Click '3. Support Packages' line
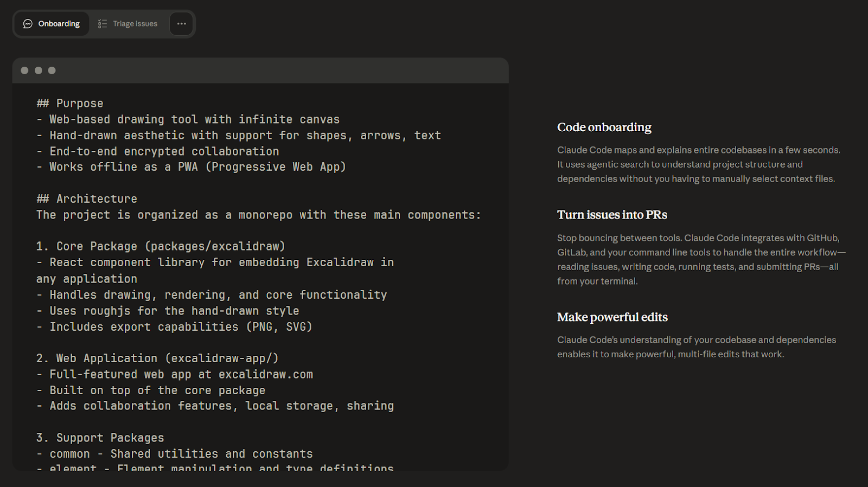 pos(100,438)
